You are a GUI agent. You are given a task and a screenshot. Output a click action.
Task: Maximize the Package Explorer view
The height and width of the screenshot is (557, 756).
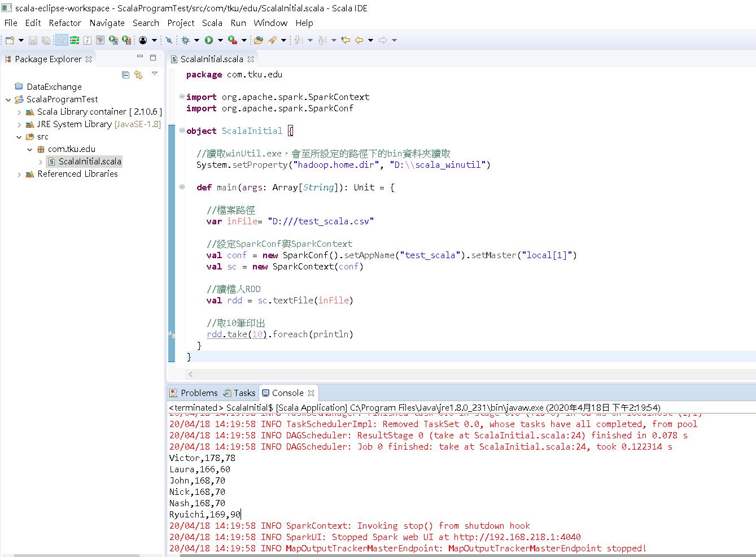152,57
